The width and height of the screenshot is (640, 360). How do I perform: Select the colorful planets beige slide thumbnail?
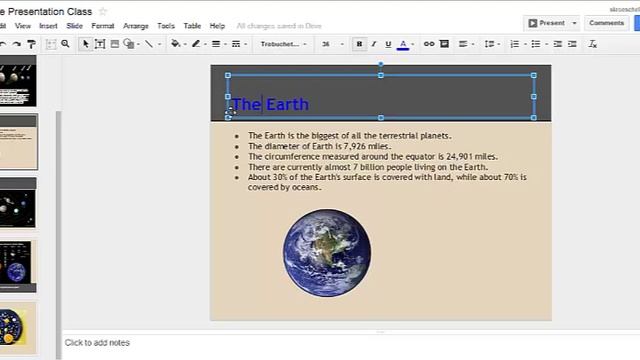point(18,328)
